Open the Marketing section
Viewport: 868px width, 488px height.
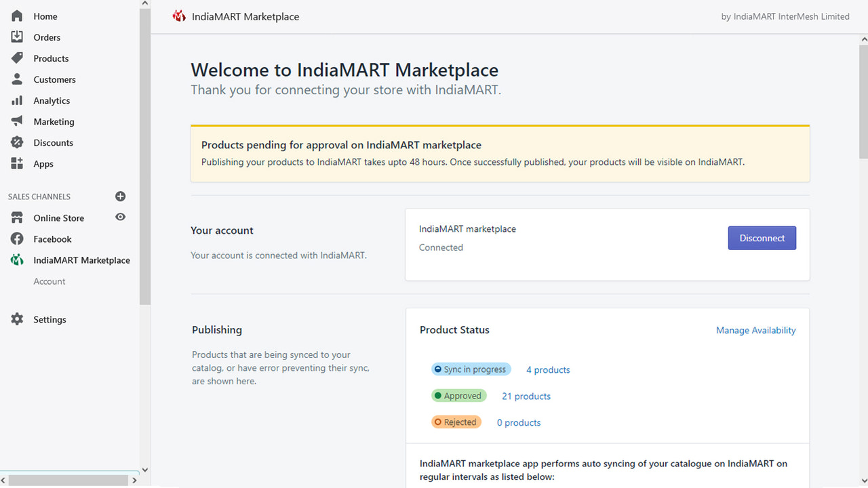54,121
